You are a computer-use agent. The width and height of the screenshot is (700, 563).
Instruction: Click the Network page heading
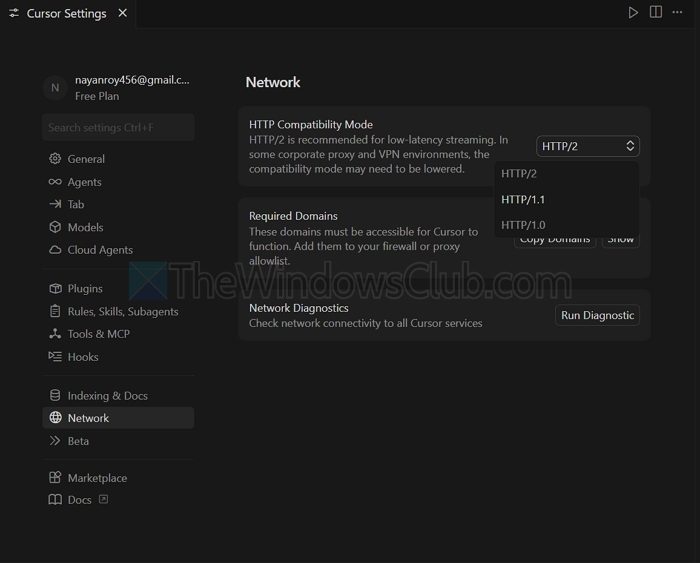(x=273, y=82)
